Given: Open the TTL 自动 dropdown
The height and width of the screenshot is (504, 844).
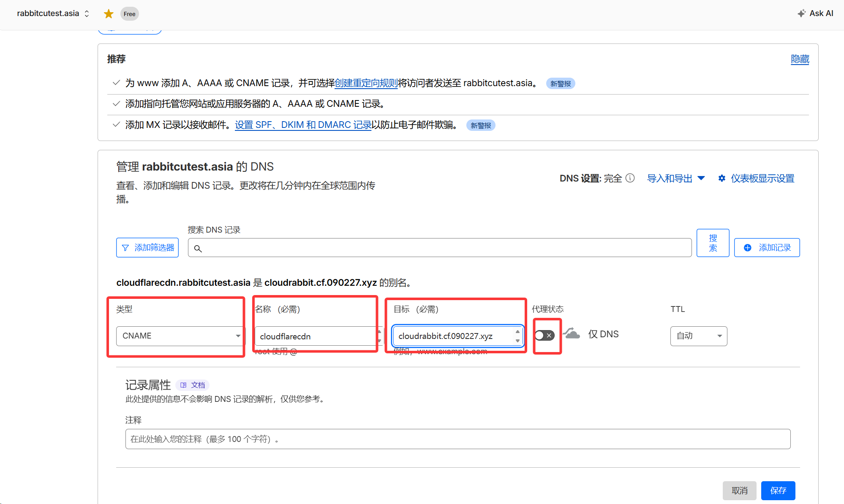Looking at the screenshot, I should [698, 336].
